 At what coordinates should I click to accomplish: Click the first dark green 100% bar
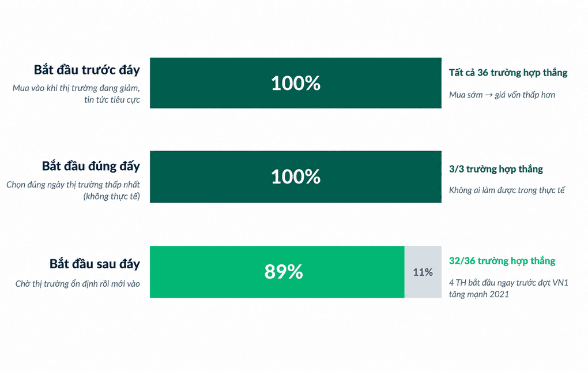[296, 83]
